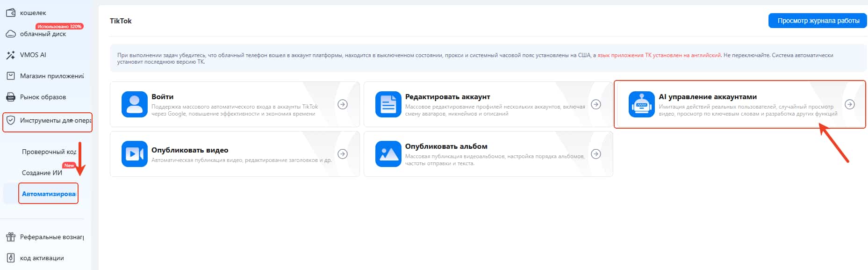Viewport: 868px width, 270px height.
Task: Click the red TK app language link text
Action: coord(659,55)
